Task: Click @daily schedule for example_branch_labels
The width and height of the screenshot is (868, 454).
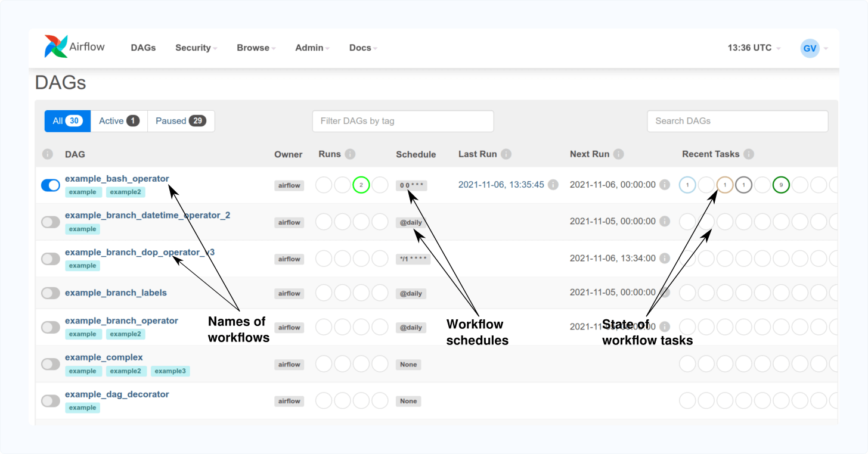Action: click(x=411, y=294)
